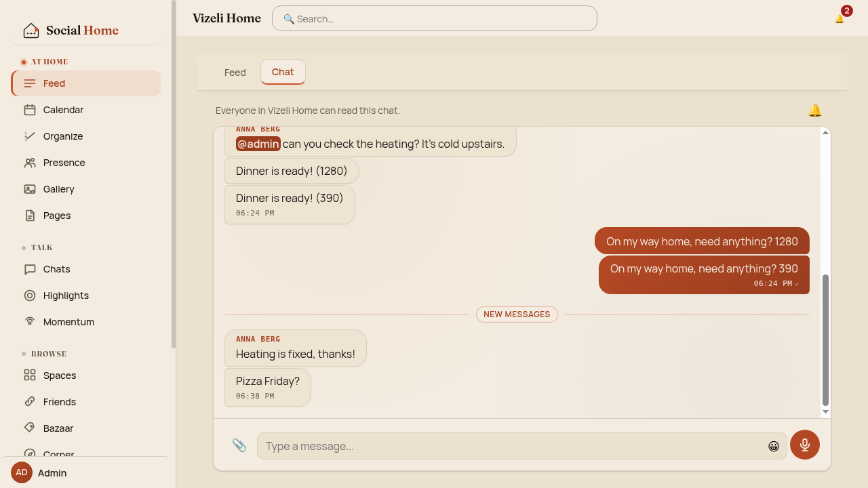
Task: Select the On my way home 390 message
Action: coord(704,274)
